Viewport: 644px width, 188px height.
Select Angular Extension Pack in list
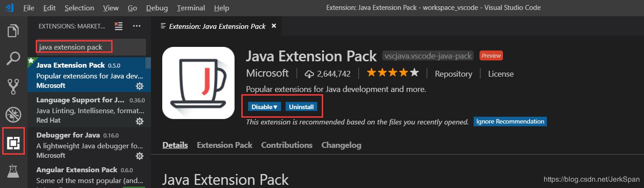click(89, 175)
